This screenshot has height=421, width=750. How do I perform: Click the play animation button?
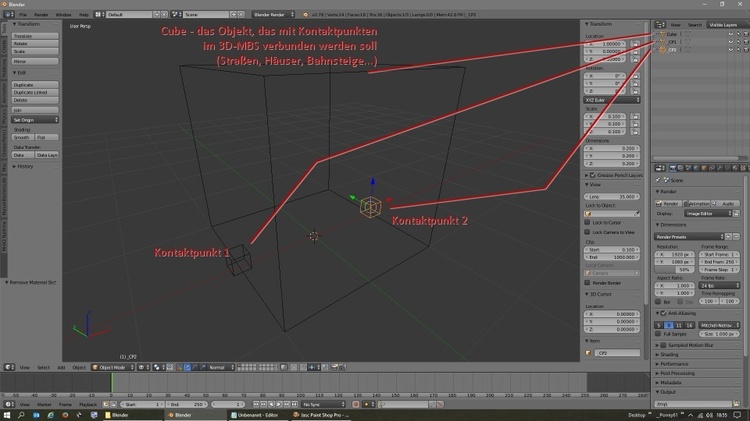coord(279,404)
